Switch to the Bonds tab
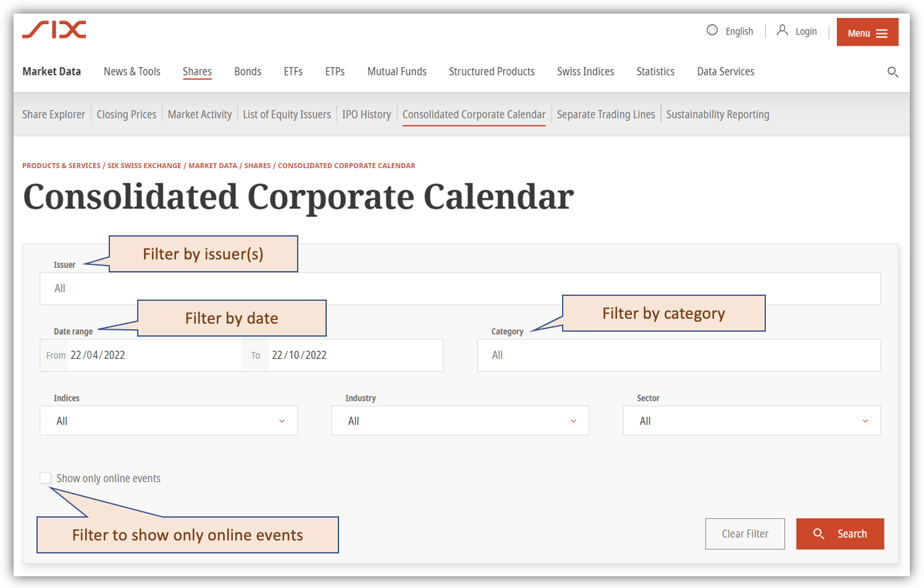Viewport: 924px width, 588px height. click(248, 72)
